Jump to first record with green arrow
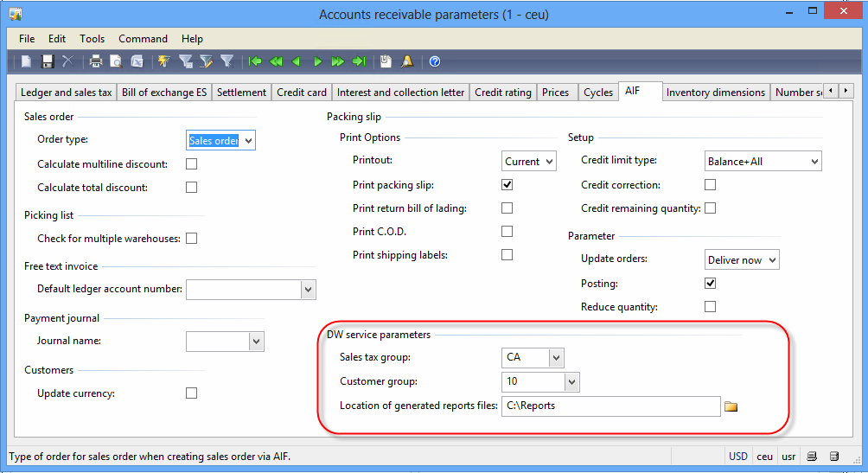 click(255, 61)
